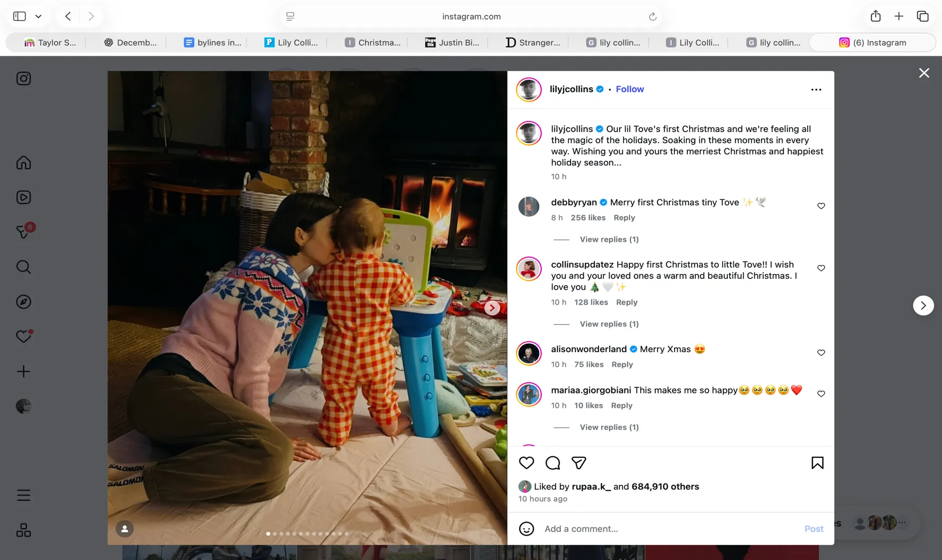Reply to alisonwonderland's comment

point(622,364)
